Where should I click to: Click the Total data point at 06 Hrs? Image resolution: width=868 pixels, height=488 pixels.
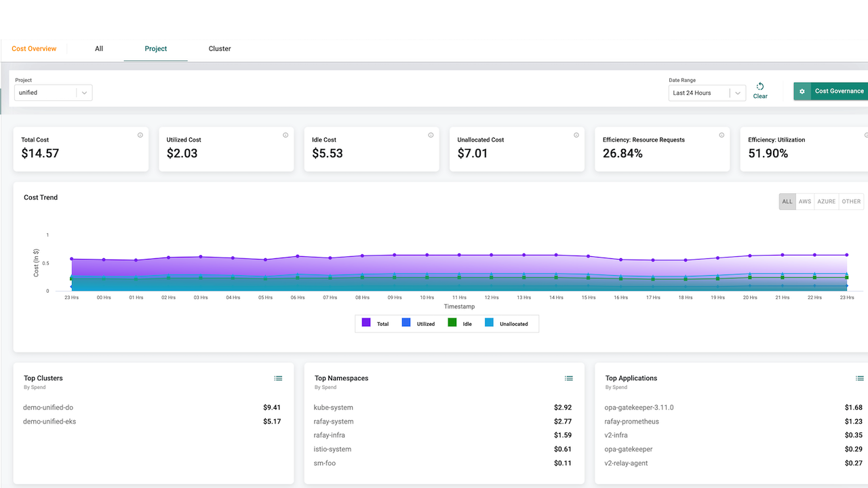298,256
